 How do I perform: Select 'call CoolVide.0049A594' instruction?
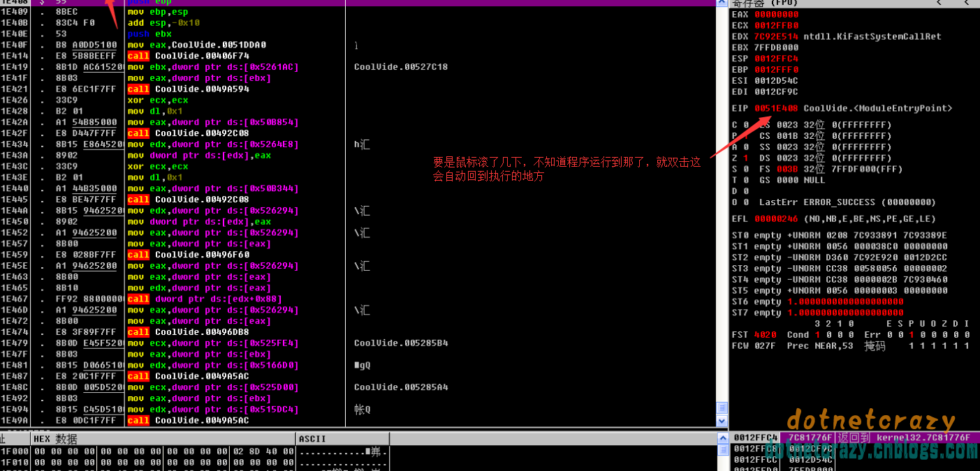click(x=189, y=89)
